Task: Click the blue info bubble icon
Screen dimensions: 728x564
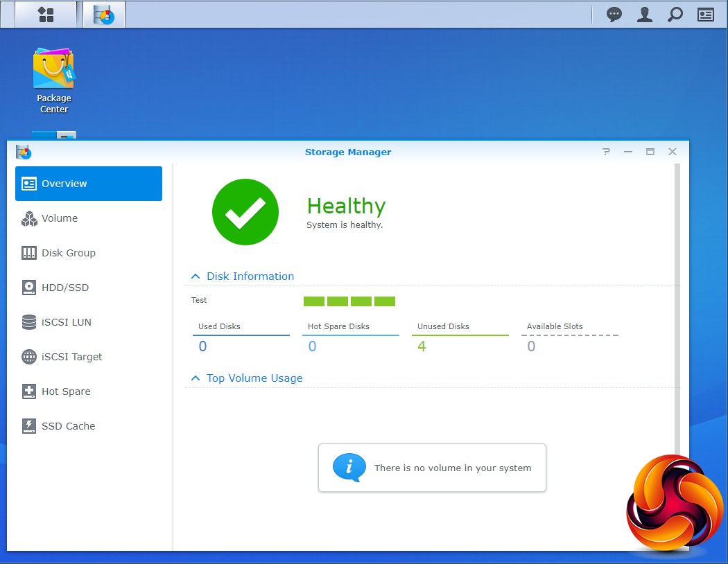Action: pyautogui.click(x=349, y=467)
